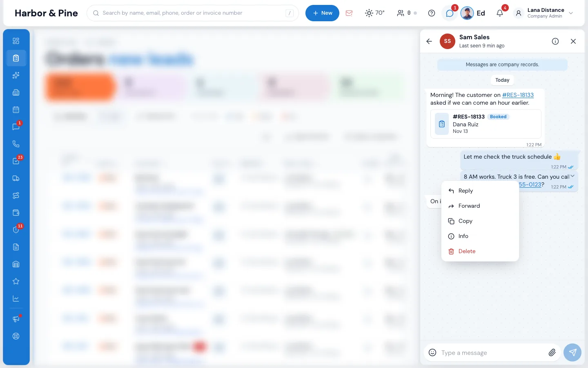Attach a file with the paperclip icon

click(x=552, y=352)
